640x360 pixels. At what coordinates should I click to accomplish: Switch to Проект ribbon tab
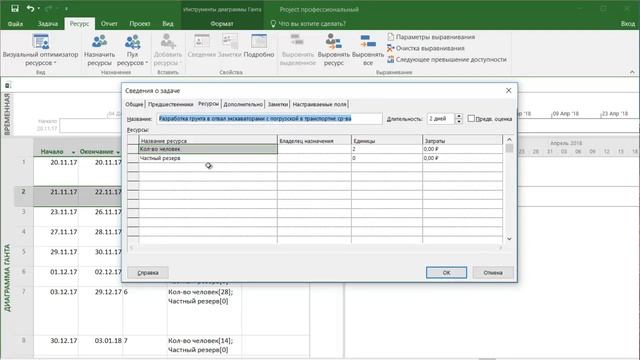pos(140,24)
